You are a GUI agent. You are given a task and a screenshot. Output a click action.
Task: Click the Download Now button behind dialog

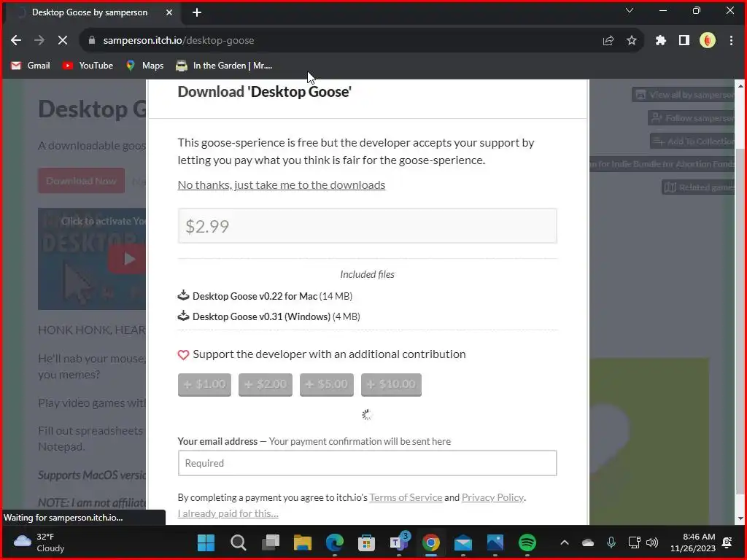click(x=82, y=181)
